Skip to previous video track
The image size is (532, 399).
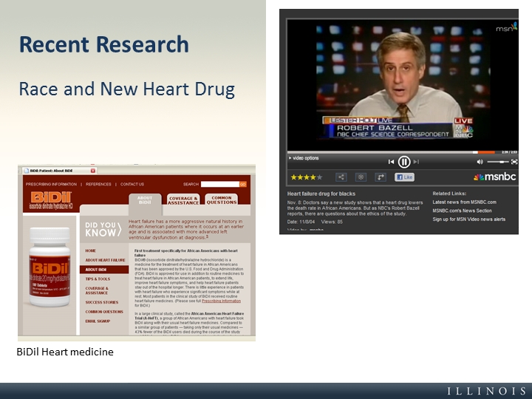[x=391, y=162]
